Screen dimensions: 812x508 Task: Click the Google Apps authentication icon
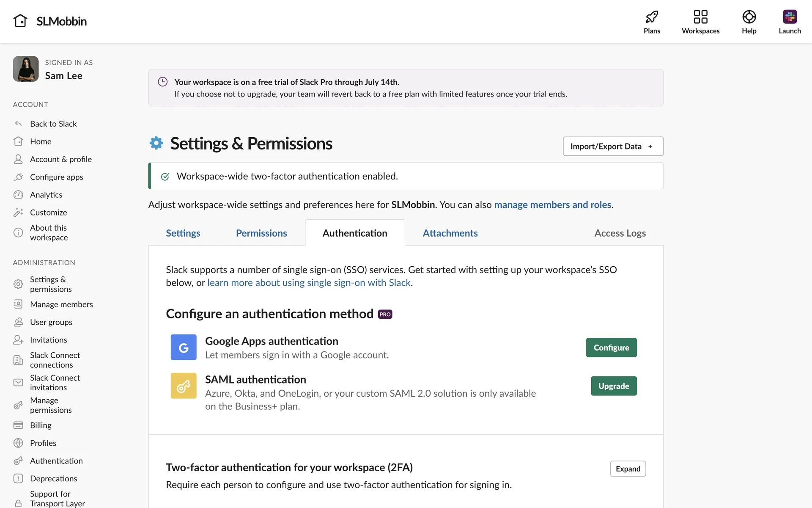[184, 347]
